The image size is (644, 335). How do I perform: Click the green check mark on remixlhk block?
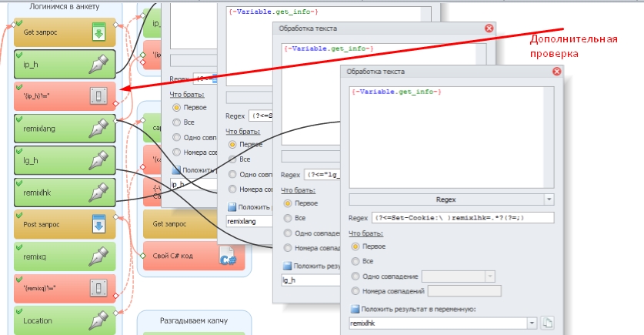point(19,183)
